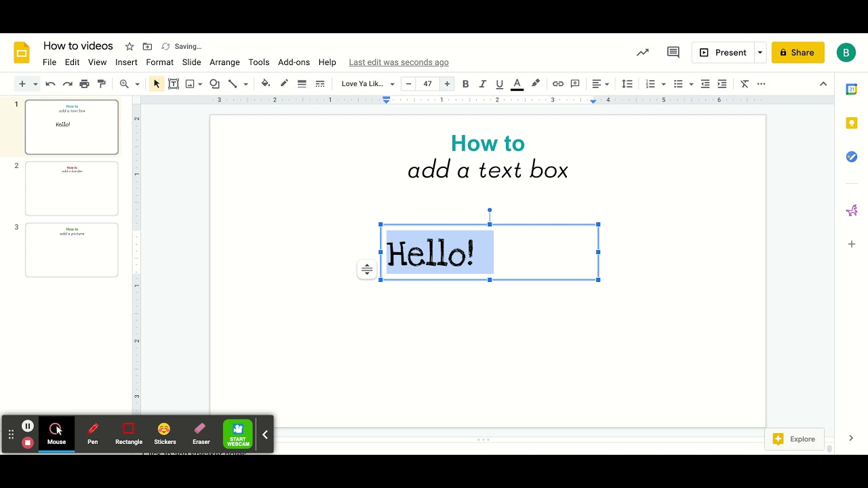Image resolution: width=868 pixels, height=488 pixels.
Task: Print the presentation using the printer icon
Action: (84, 84)
